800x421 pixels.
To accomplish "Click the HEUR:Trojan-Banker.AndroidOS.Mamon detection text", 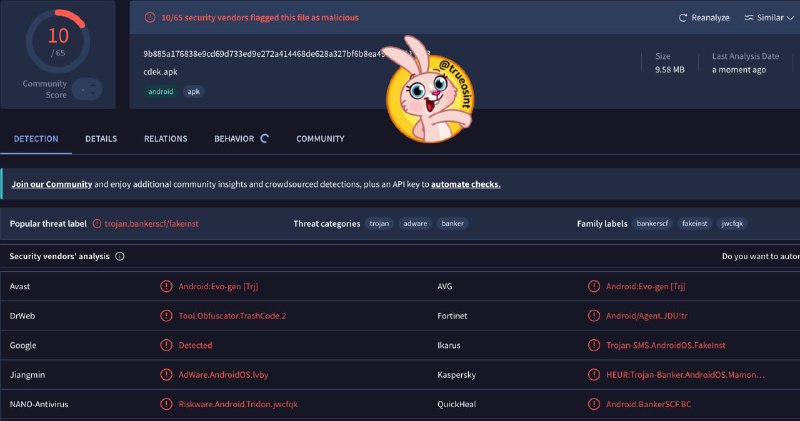I will pyautogui.click(x=685, y=375).
